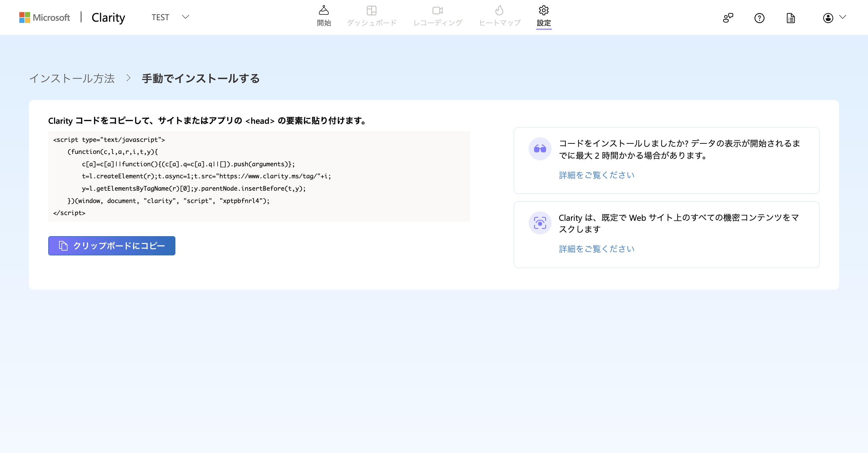Open the help question mark icon
Viewport: 868px width, 453px height.
pos(759,18)
